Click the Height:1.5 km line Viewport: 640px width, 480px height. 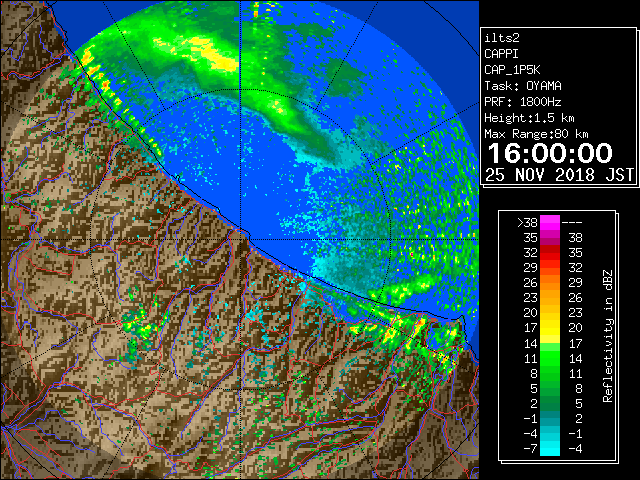529,118
